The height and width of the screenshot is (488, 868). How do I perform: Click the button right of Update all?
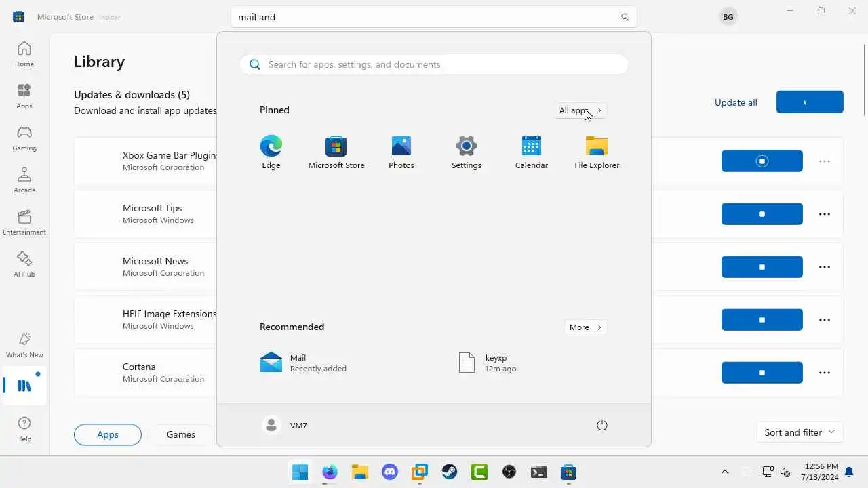tap(810, 102)
